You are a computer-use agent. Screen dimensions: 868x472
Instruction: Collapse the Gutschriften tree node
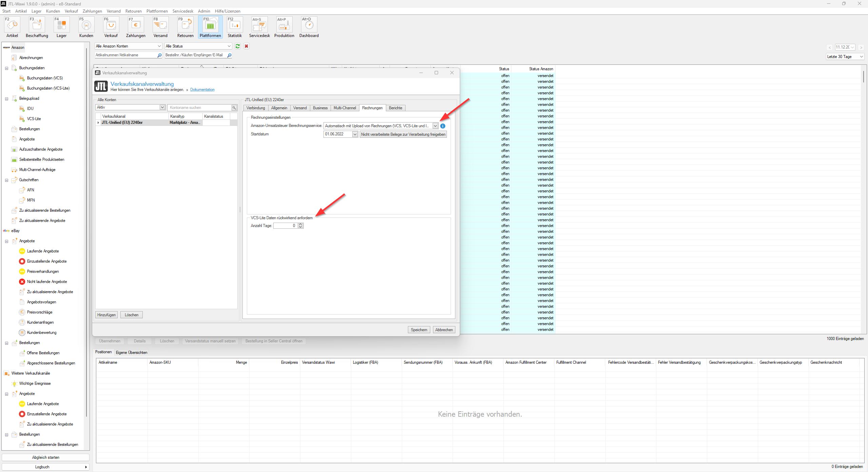tap(6, 180)
